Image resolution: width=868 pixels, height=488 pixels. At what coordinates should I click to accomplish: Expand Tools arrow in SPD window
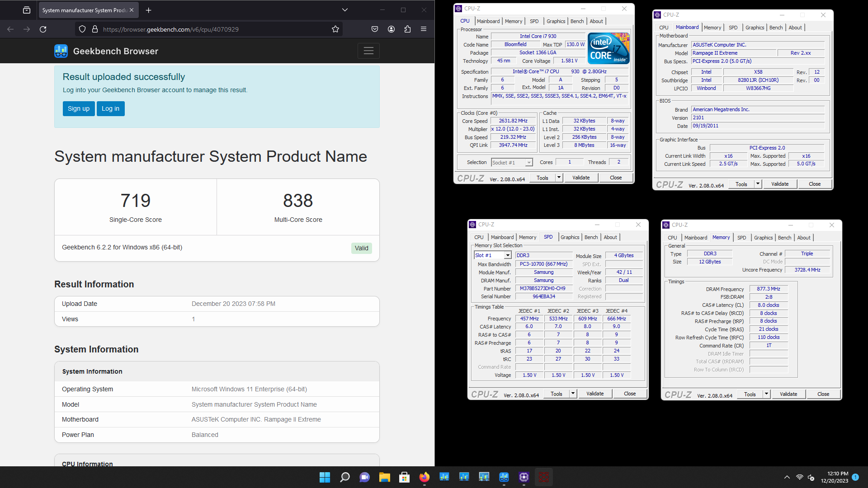pos(573,394)
